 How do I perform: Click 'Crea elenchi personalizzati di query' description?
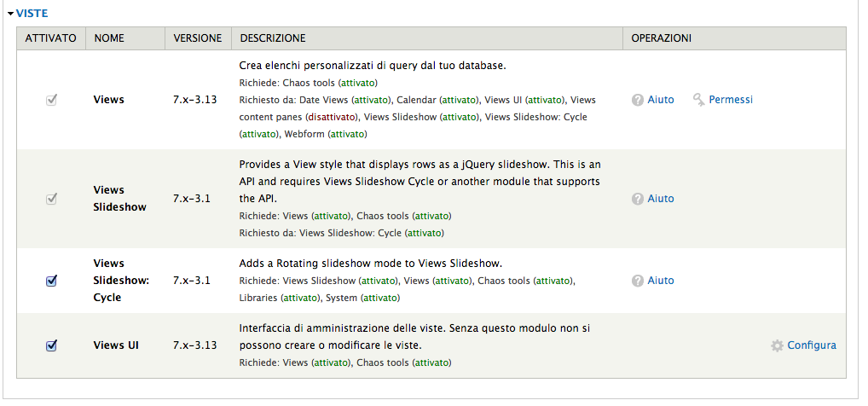tap(373, 66)
